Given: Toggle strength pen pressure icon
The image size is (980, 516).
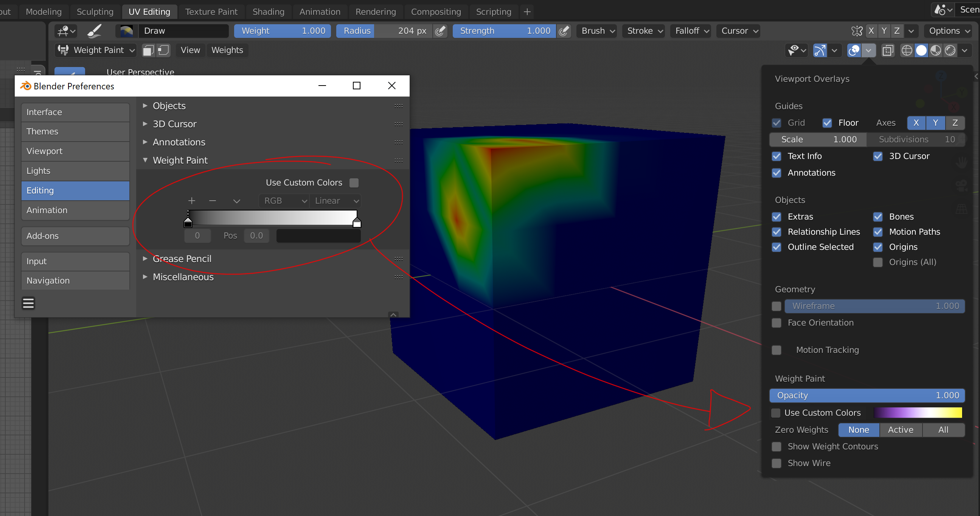Looking at the screenshot, I should (564, 31).
